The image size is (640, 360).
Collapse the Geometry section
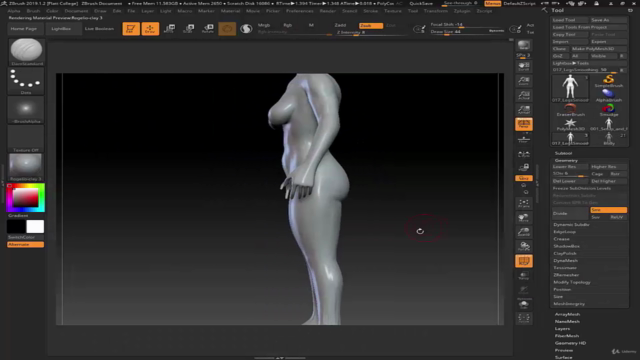point(566,160)
